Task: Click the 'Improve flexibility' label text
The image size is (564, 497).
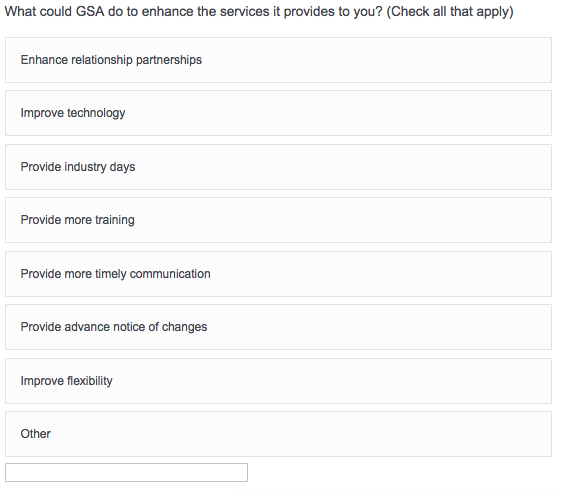Action: click(66, 380)
